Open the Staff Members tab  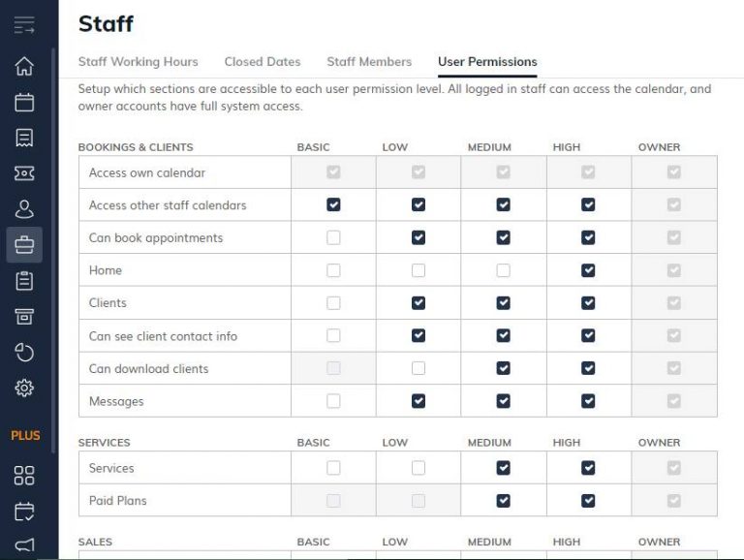pyautogui.click(x=368, y=61)
